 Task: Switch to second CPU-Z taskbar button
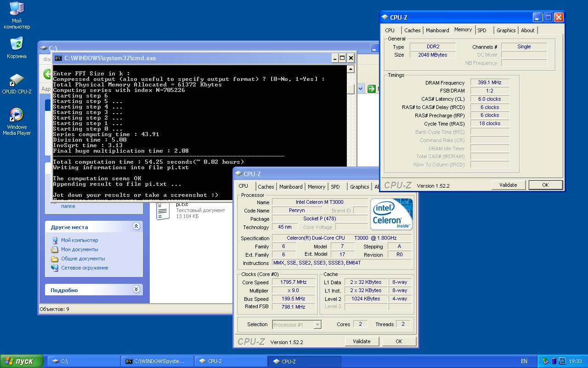(305, 362)
